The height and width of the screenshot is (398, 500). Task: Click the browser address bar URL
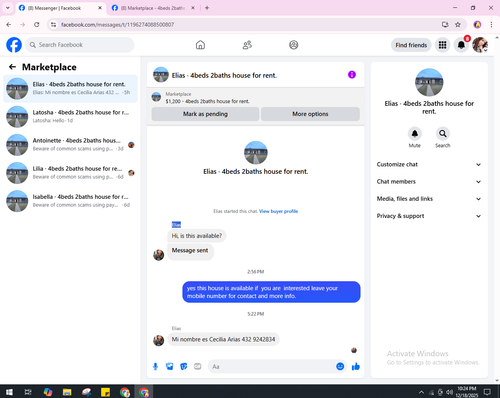click(117, 25)
